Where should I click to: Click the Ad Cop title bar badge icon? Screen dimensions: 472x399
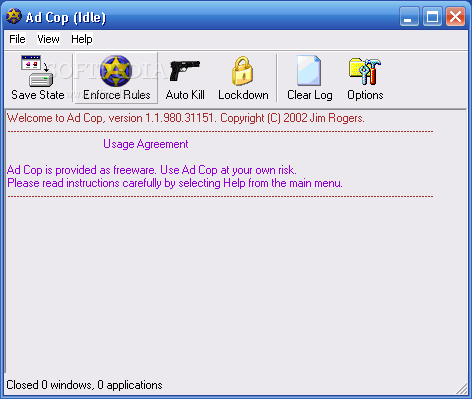pyautogui.click(x=14, y=16)
